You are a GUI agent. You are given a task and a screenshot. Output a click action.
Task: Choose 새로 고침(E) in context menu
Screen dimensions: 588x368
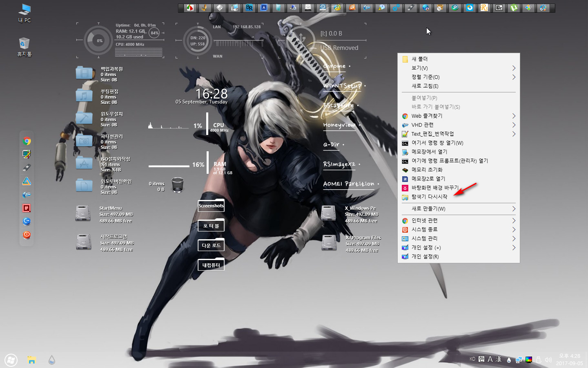tap(459, 86)
